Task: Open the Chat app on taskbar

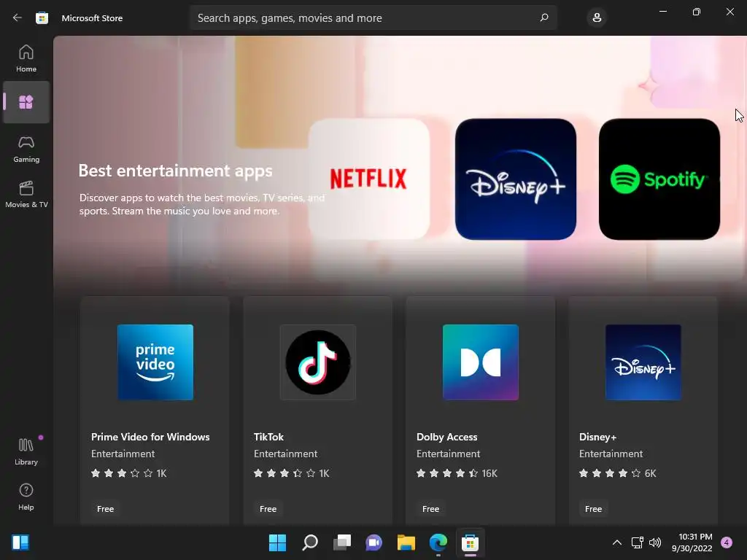Action: 374,542
